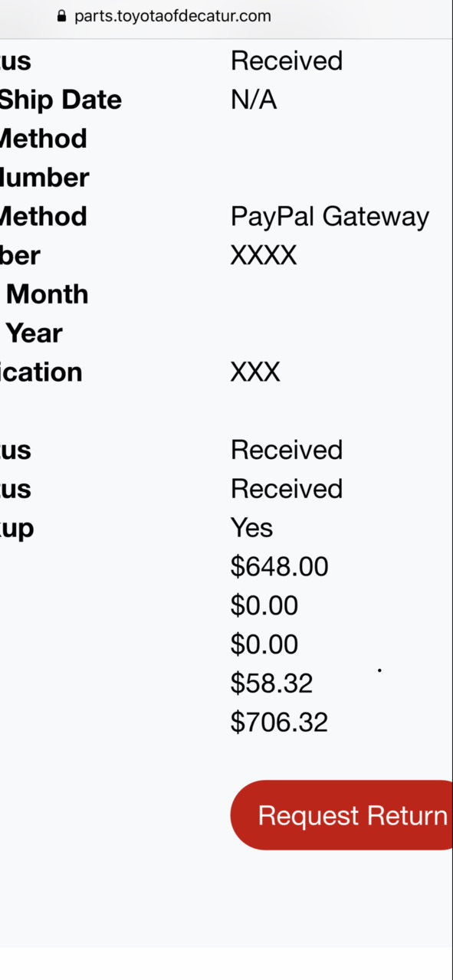Viewport: 453px width, 980px height.
Task: Tap the N/A ship date value
Action: click(254, 100)
